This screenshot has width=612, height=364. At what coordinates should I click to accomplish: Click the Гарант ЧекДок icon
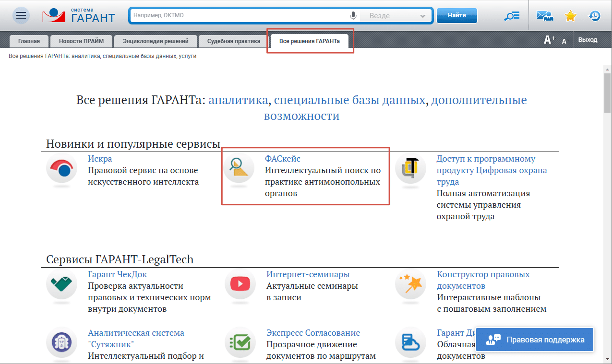coord(61,285)
